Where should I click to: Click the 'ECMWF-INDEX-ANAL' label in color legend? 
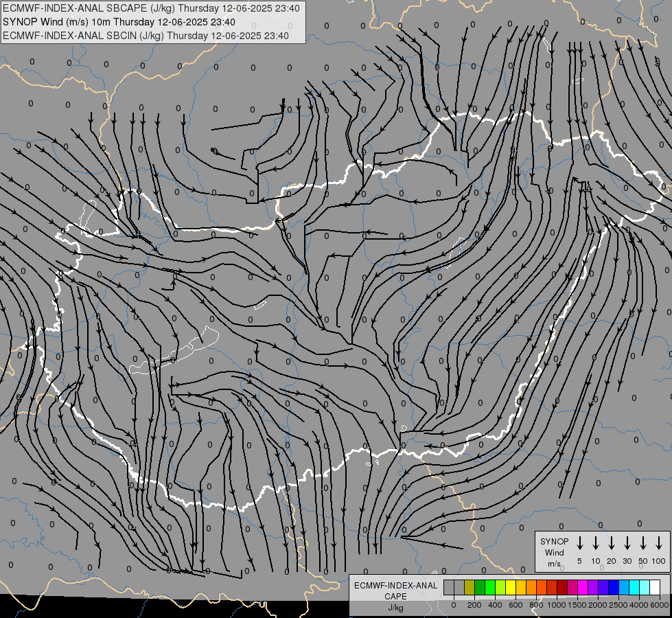click(395, 586)
